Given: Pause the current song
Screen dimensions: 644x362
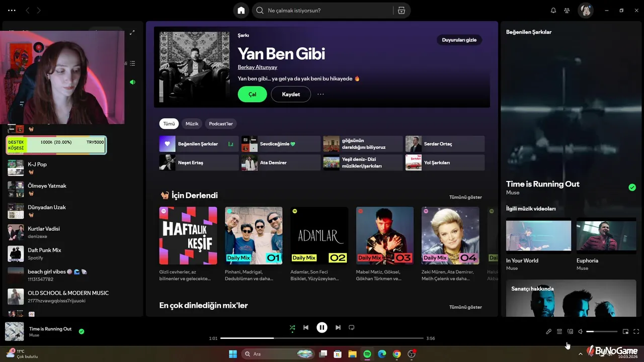Looking at the screenshot, I should point(322,328).
